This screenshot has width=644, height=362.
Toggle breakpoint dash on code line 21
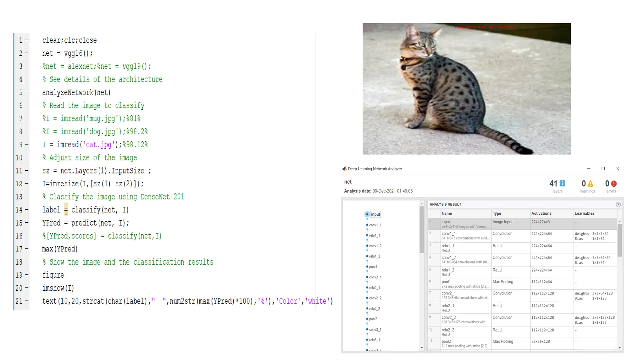click(x=27, y=301)
